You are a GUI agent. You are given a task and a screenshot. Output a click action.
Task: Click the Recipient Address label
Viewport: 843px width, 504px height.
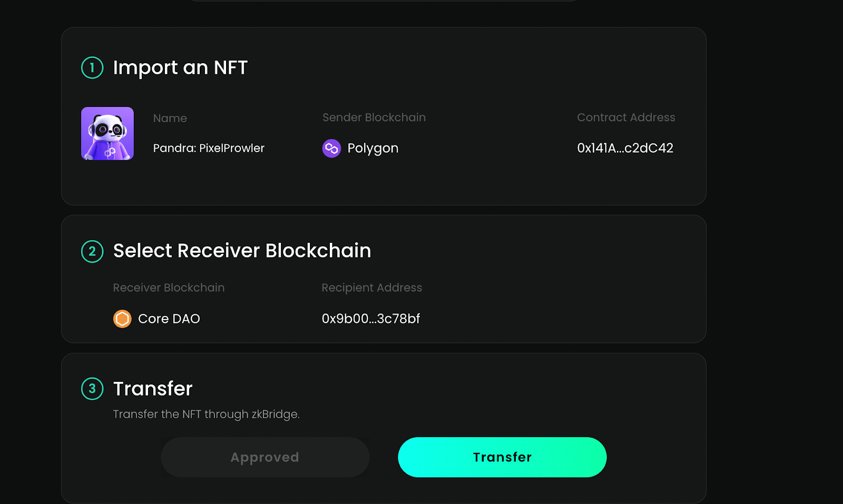pyautogui.click(x=372, y=288)
